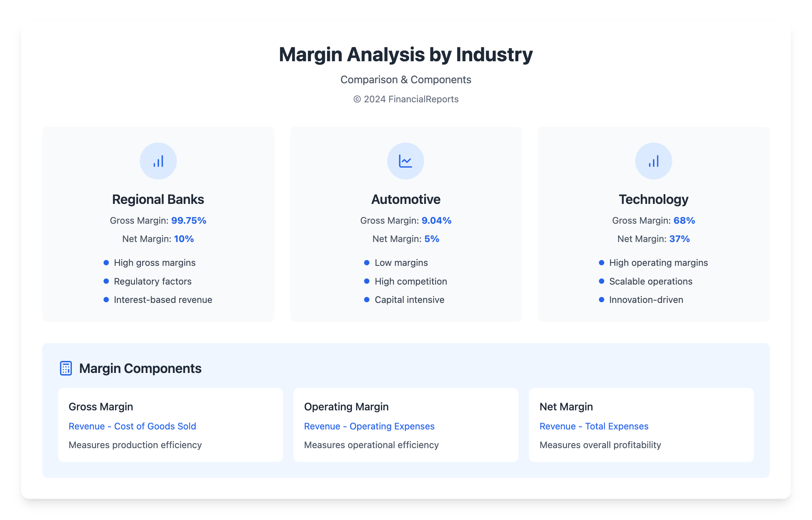Image resolution: width=812 pixels, height=520 pixels.
Task: Select the Revenue - Total Expenses link
Action: (x=594, y=426)
